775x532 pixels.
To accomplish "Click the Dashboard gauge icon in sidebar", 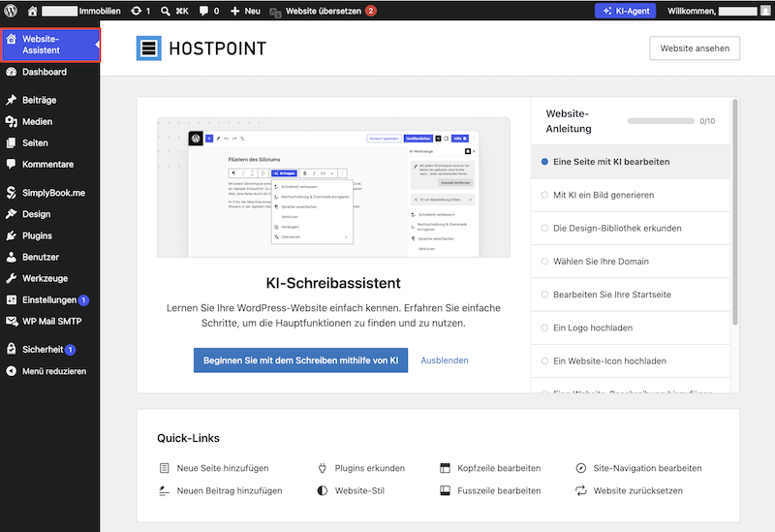I will tap(12, 72).
